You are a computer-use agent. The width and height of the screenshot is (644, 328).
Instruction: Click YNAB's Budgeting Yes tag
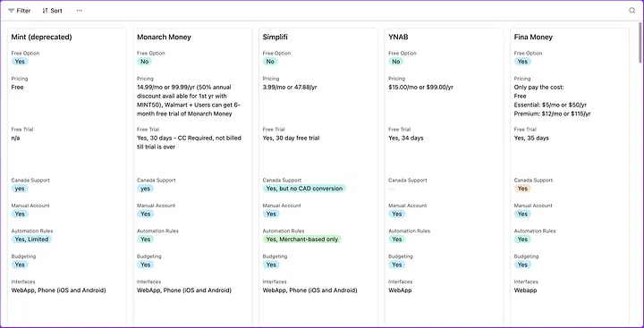397,265
